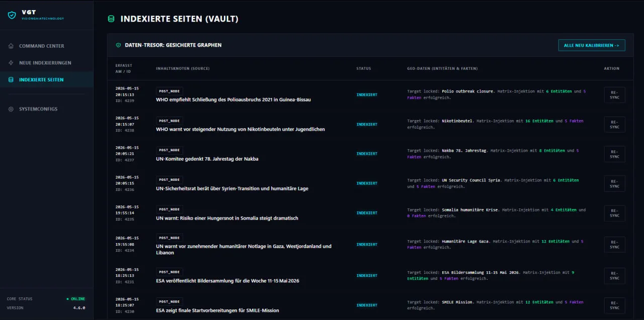This screenshot has width=644, height=320.
Task: Open Systemconfigs in the sidebar
Action: click(46, 109)
